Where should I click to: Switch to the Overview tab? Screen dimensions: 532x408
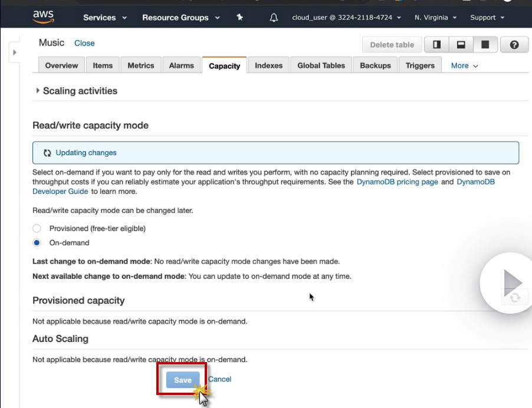coord(61,65)
